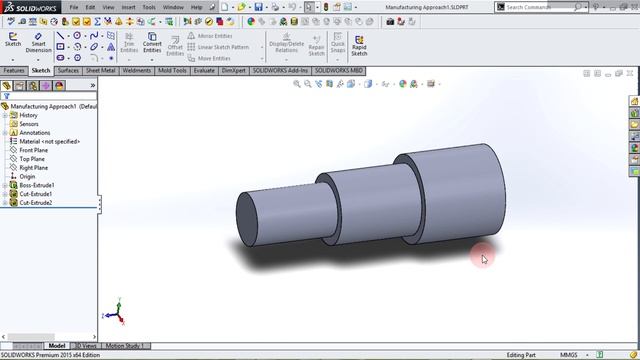Expand the History tree node

click(x=5, y=116)
